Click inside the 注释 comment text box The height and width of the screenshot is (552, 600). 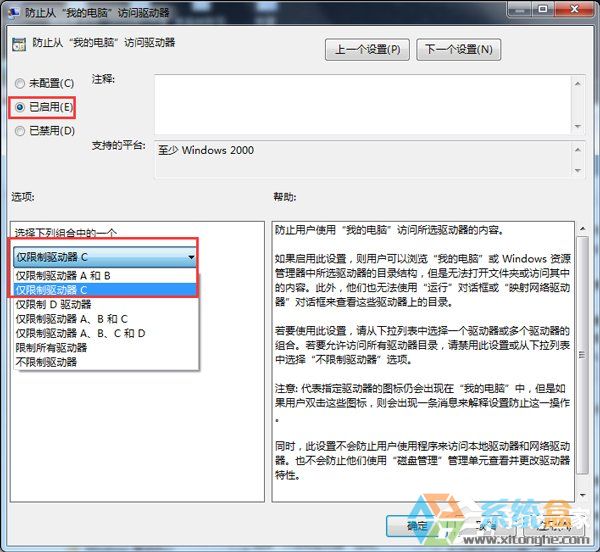363,105
